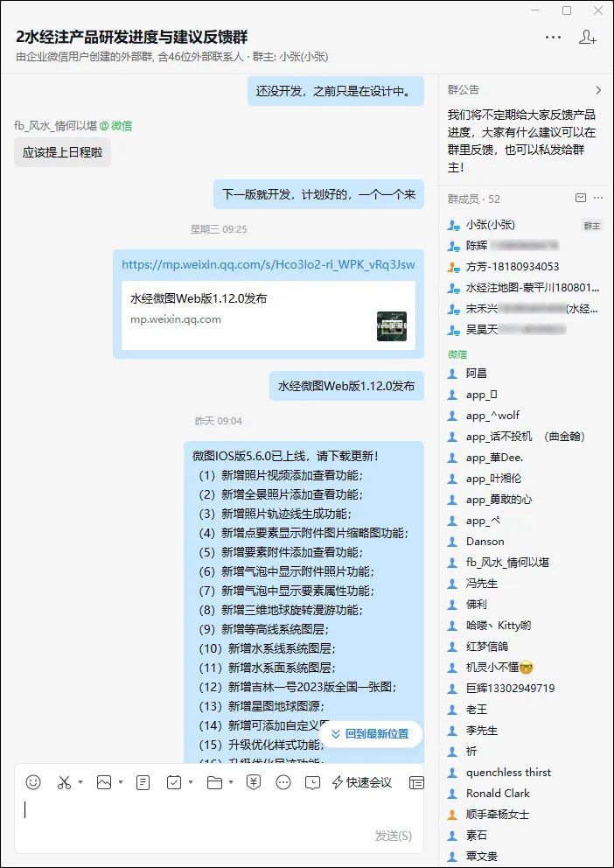Image resolution: width=614 pixels, height=868 pixels.
Task: Open the panel icon right of 快速会议
Action: point(416,782)
